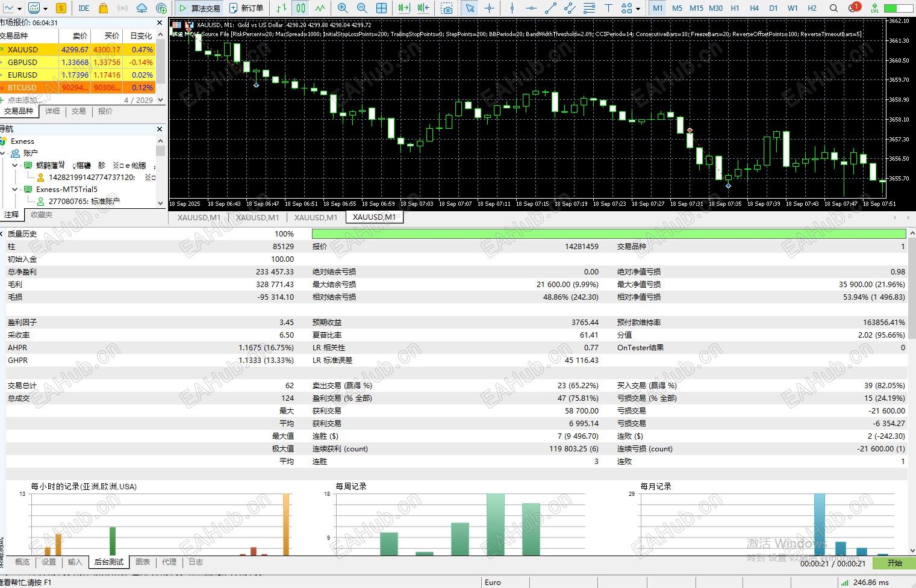The width and height of the screenshot is (916, 588).
Task: Switch timeframe to M5
Action: pyautogui.click(x=678, y=8)
